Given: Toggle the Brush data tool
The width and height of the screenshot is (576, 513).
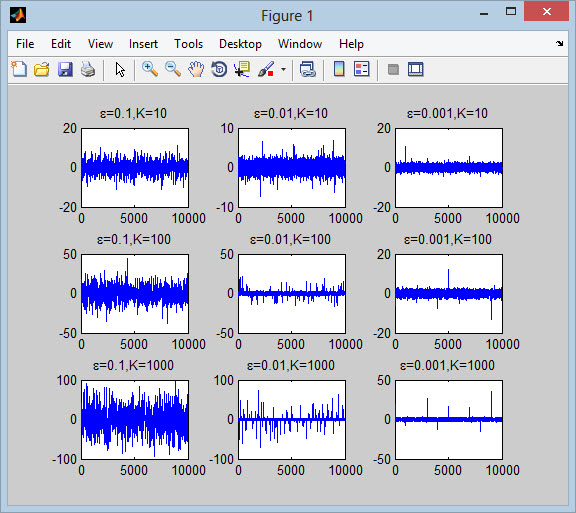Looking at the screenshot, I should tap(266, 69).
